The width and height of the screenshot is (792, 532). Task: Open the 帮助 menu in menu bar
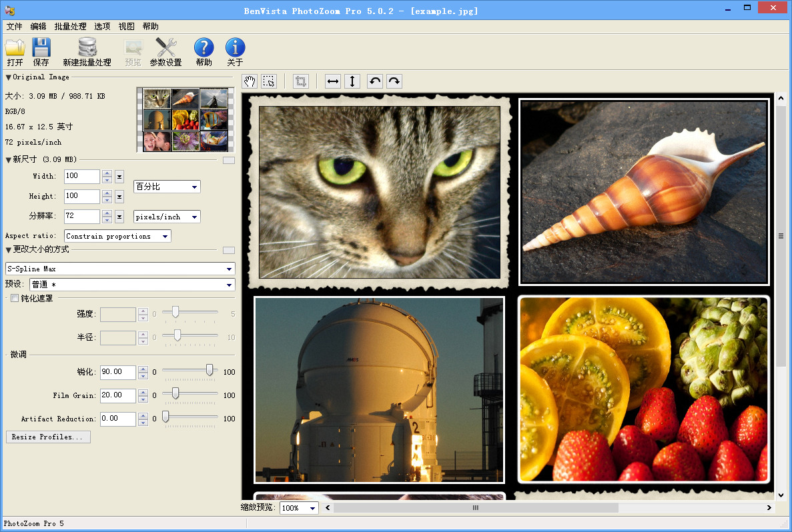click(x=151, y=26)
